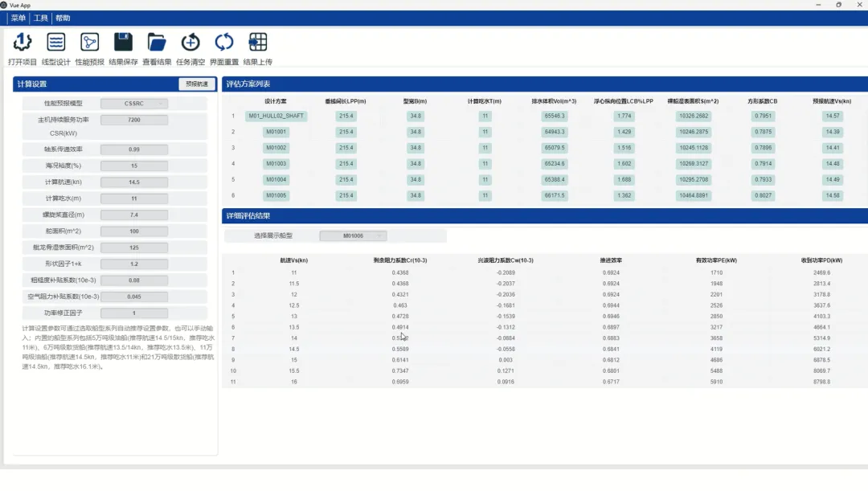Click the 空气阻力补贴系数 field showing 0.045
868x491 pixels.
point(134,297)
